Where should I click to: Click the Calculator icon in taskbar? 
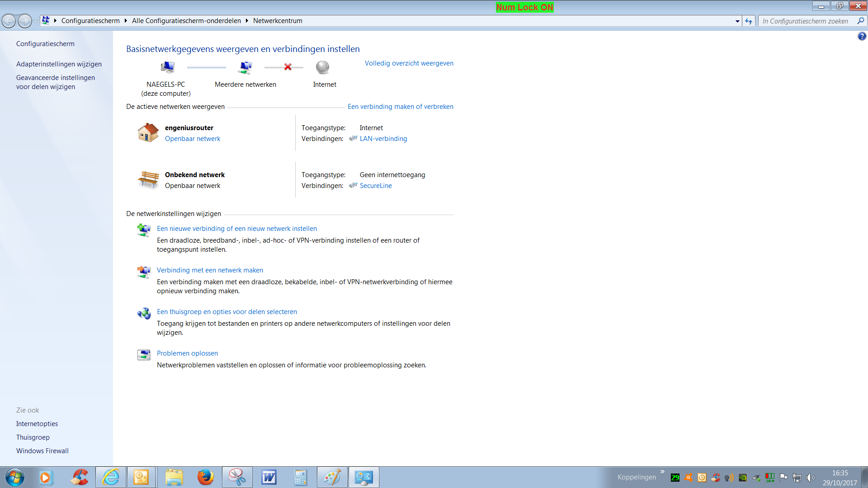[301, 477]
